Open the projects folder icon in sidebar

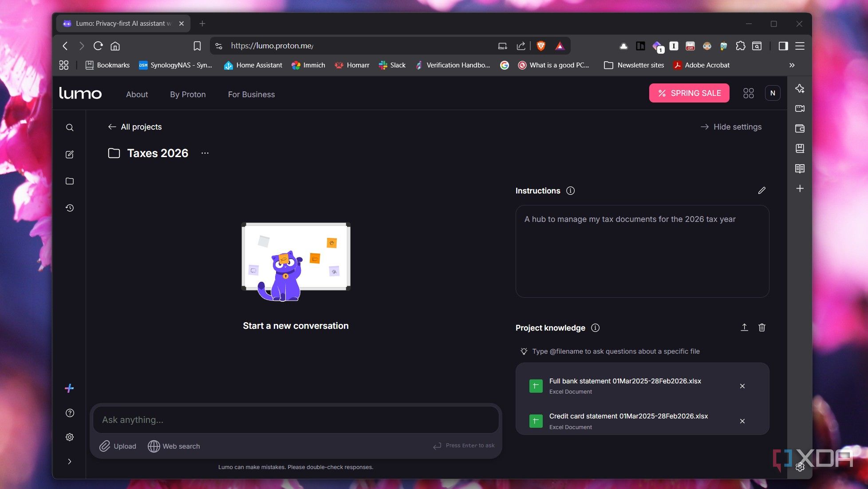point(70,181)
